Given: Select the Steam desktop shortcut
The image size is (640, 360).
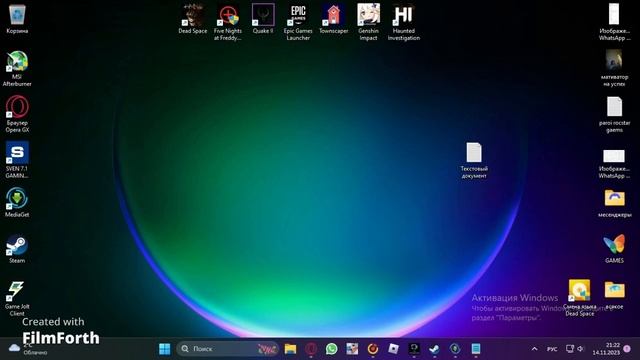Looking at the screenshot, I should tap(17, 249).
